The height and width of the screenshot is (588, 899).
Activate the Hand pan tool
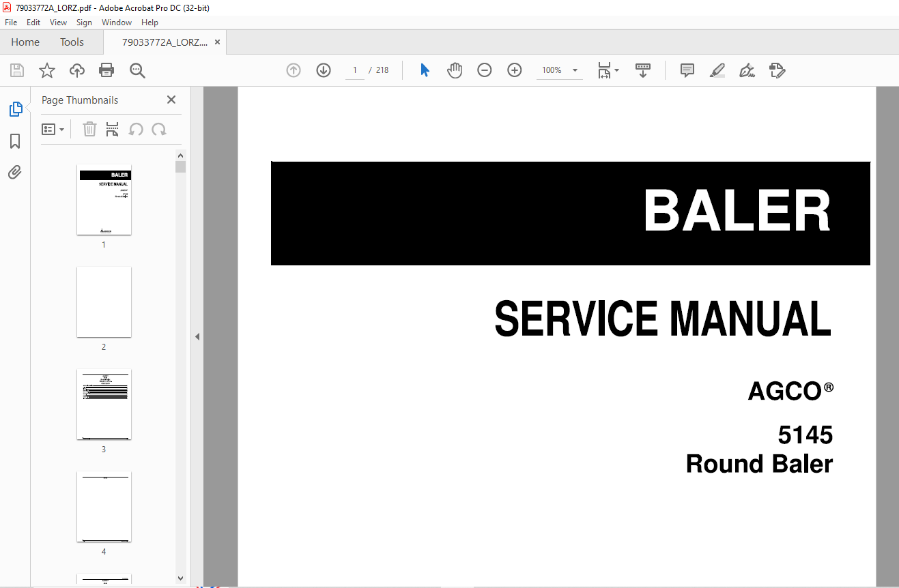point(455,70)
